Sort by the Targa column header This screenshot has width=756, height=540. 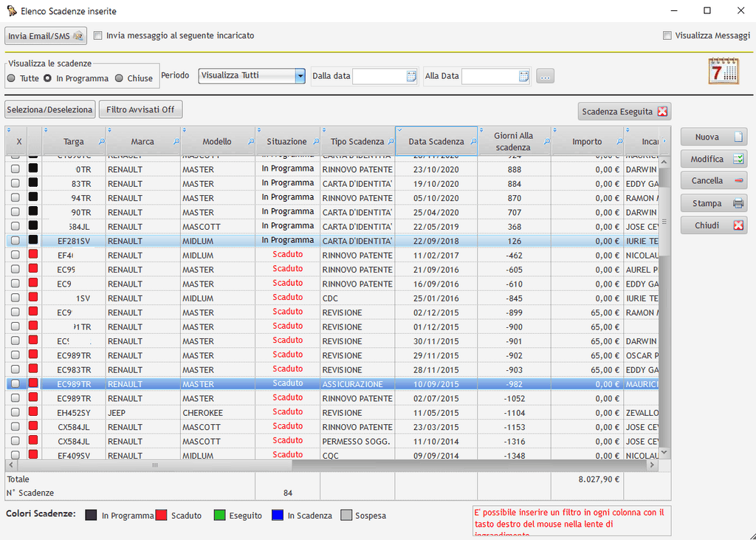pyautogui.click(x=73, y=142)
